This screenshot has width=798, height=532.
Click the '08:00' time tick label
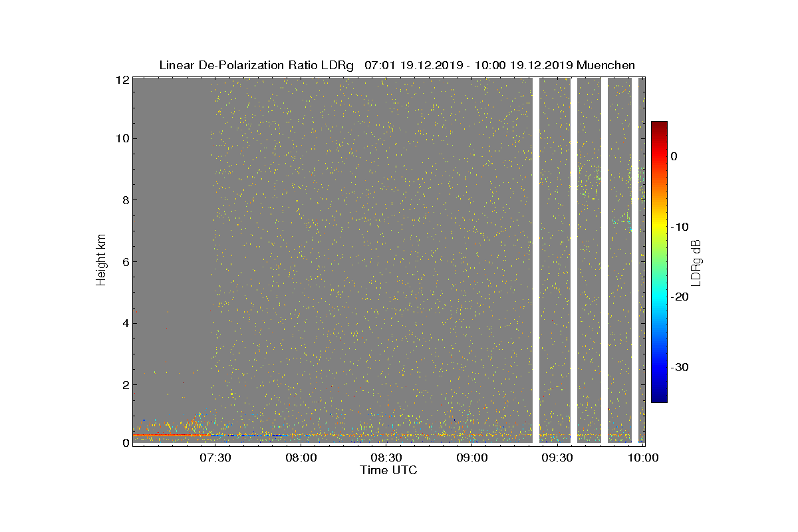(301, 458)
